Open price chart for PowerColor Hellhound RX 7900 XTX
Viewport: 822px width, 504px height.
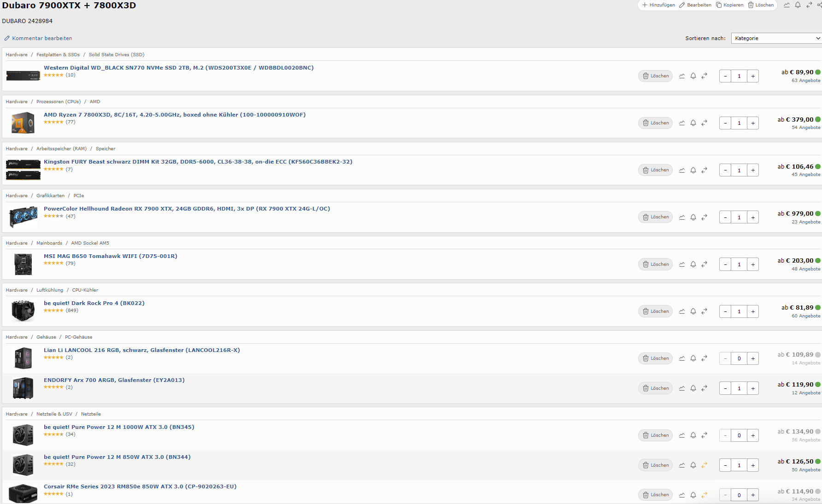(x=682, y=217)
